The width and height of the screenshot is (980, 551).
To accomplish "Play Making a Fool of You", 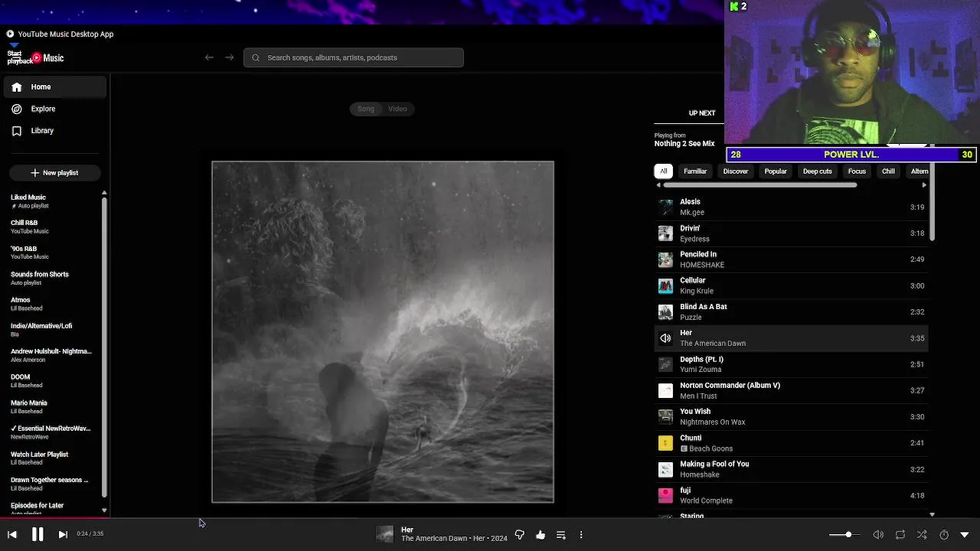I will [791, 469].
